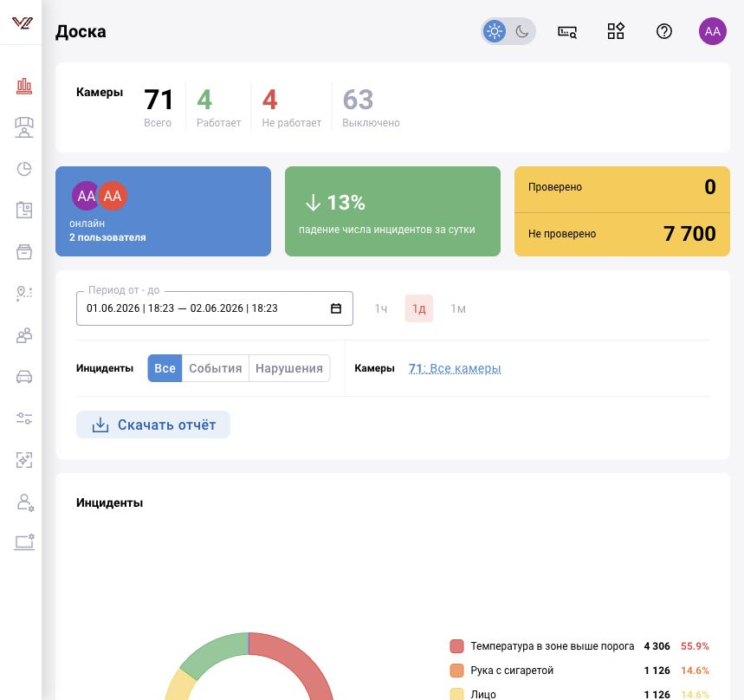
Task: Open the pie chart analytics sidebar icon
Action: [x=24, y=169]
